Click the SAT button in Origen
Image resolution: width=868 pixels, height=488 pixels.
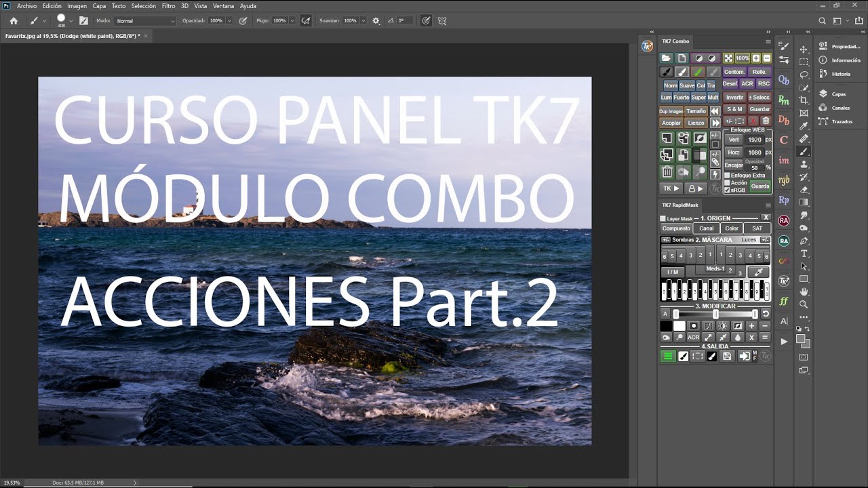[x=757, y=228]
